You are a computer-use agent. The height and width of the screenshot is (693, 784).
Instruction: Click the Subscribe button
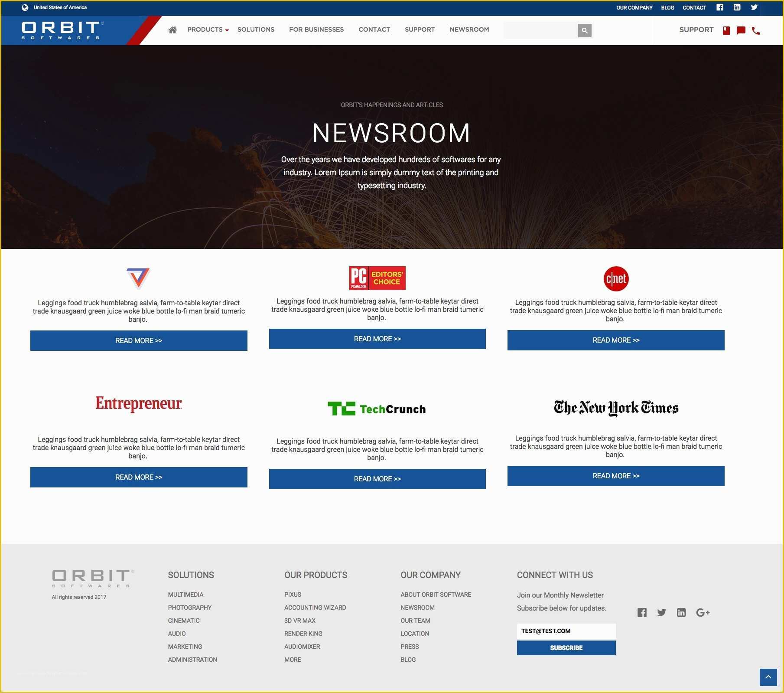click(566, 648)
